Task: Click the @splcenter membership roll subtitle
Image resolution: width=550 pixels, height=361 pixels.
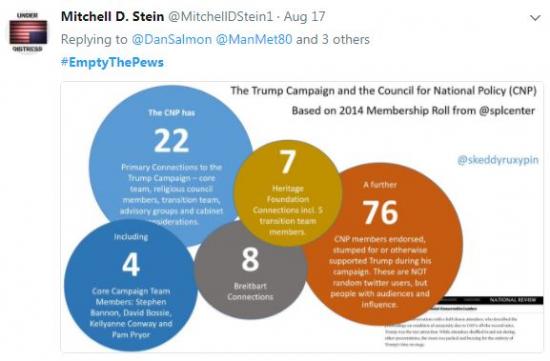Action: tap(413, 111)
